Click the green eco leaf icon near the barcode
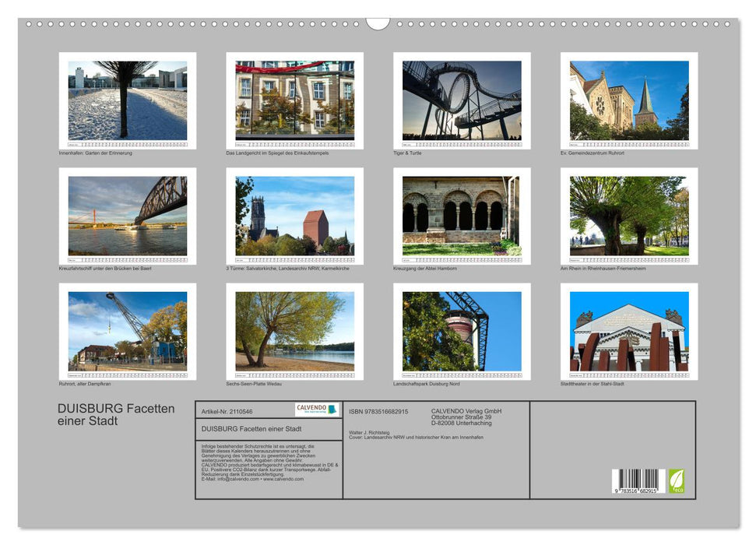Image resolution: width=756 pixels, height=545 pixels. [677, 480]
